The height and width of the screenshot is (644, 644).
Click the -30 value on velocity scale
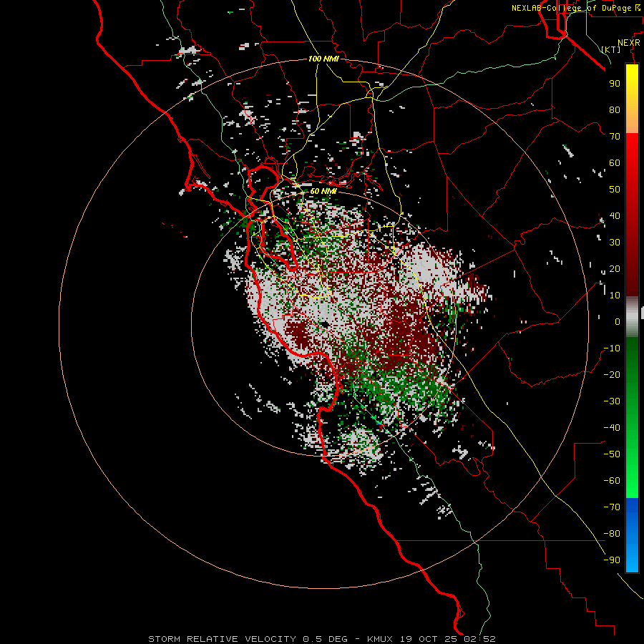612,401
